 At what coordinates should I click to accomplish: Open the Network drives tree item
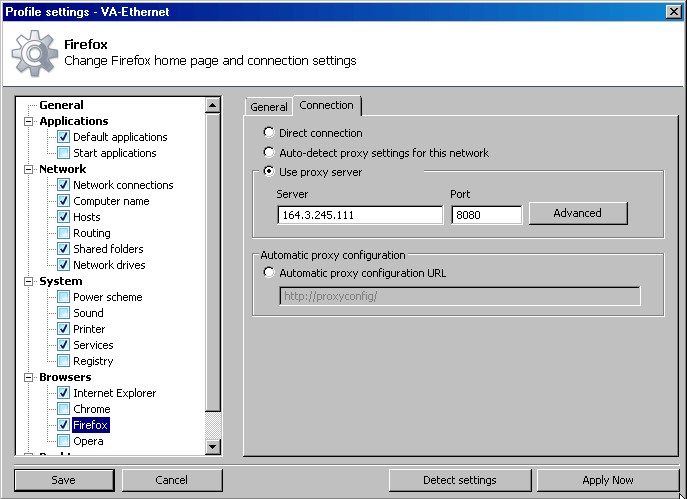click(x=109, y=265)
